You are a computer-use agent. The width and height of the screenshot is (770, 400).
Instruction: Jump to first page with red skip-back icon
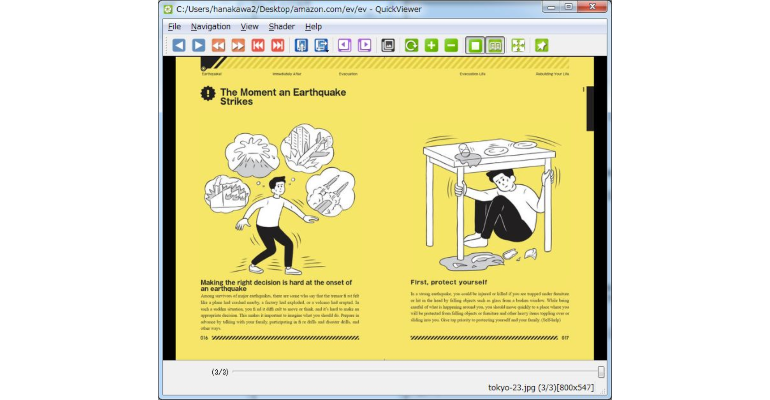258,46
